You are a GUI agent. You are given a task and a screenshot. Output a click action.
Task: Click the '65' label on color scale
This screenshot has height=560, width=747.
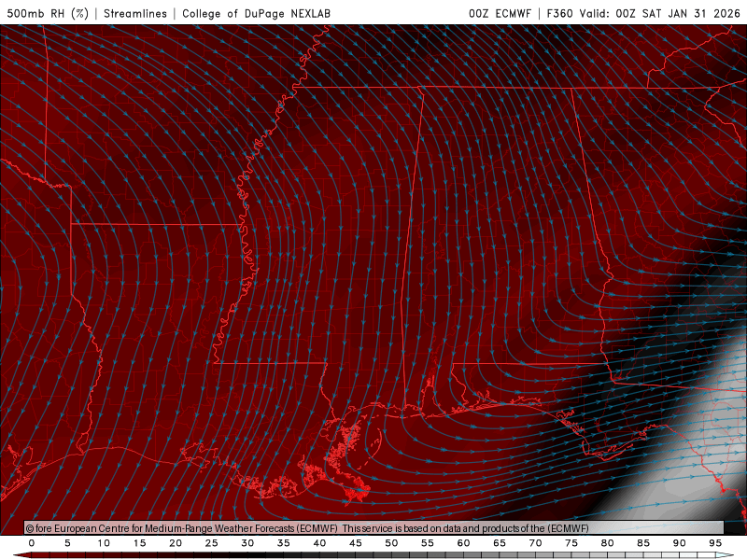pos(500,543)
